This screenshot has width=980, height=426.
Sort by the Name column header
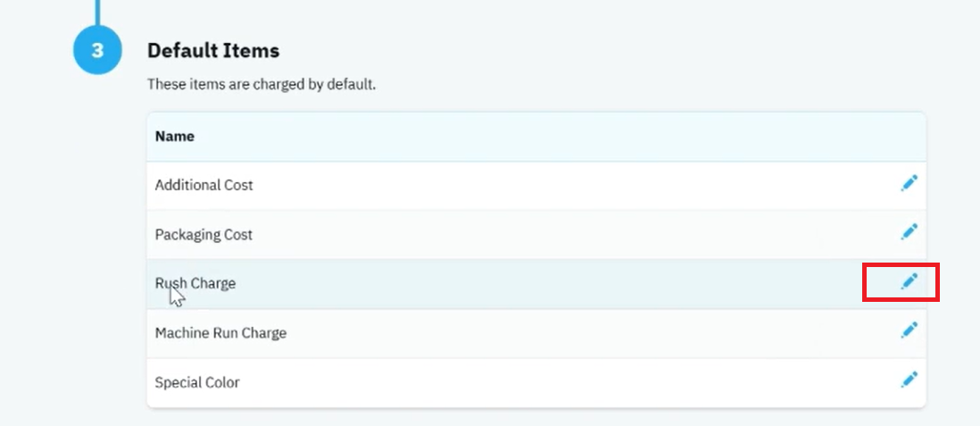point(174,137)
